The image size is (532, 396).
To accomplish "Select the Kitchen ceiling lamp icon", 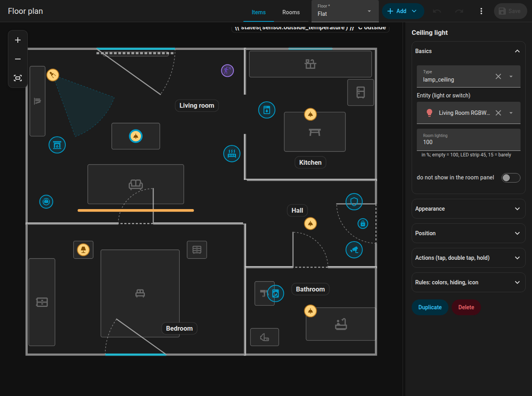I will (x=310, y=114).
